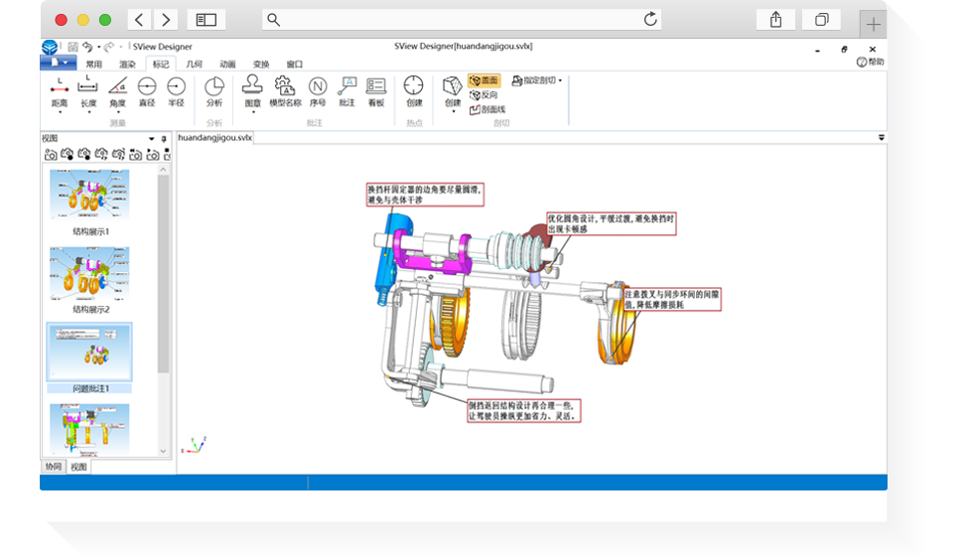Click the browser back button

coord(140,20)
